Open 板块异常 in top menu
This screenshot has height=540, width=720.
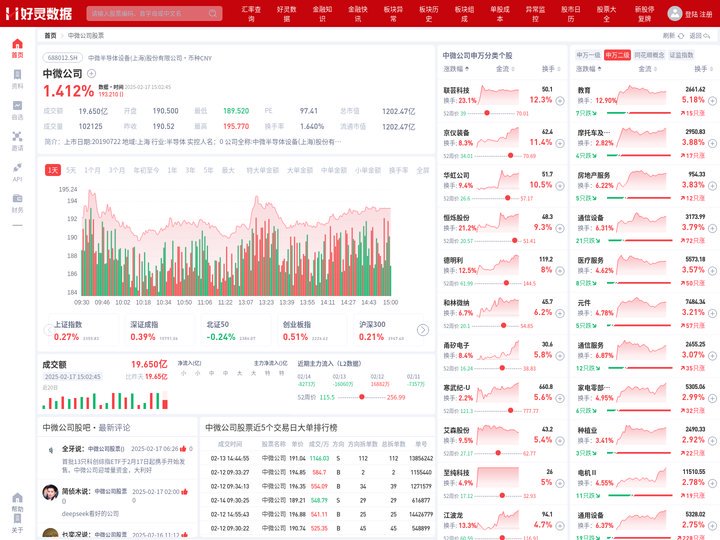point(394,14)
